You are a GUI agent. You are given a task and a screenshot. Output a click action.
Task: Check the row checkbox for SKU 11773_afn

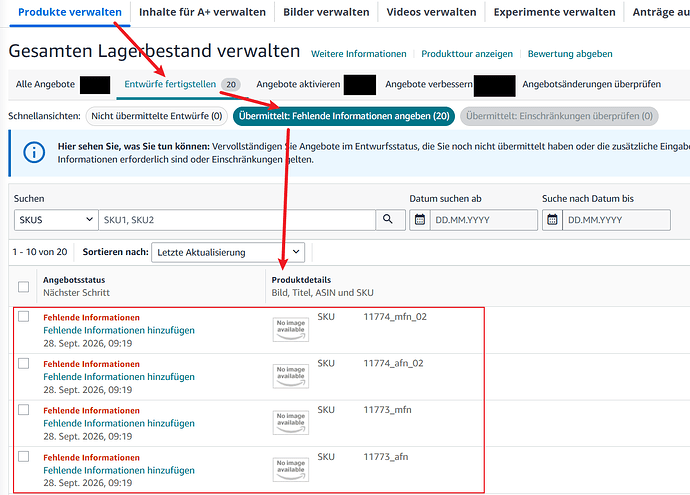tap(23, 456)
